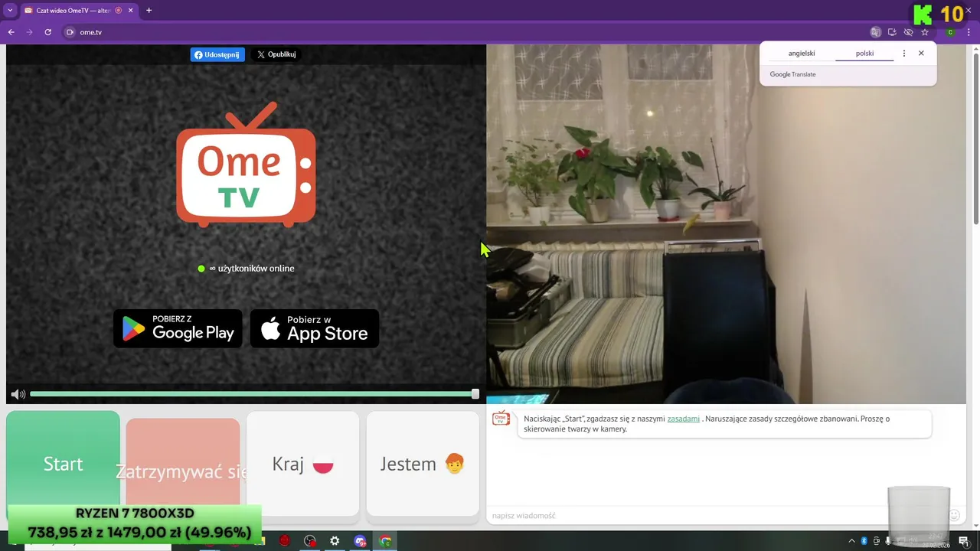The height and width of the screenshot is (551, 980).
Task: Open the red round app in taskbar
Action: tap(284, 541)
